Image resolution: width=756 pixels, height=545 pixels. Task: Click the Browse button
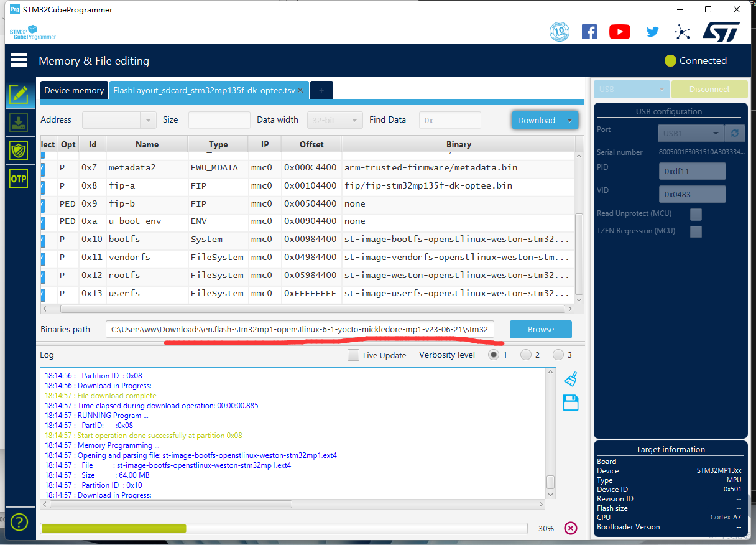coord(541,329)
